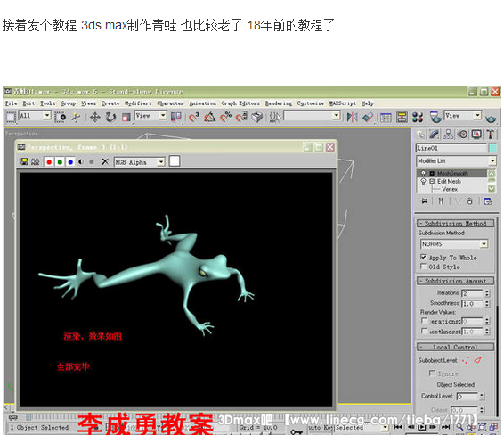This screenshot has width=504, height=435.
Task: Collapse the Subdivision Amount rollout
Action: (x=455, y=281)
